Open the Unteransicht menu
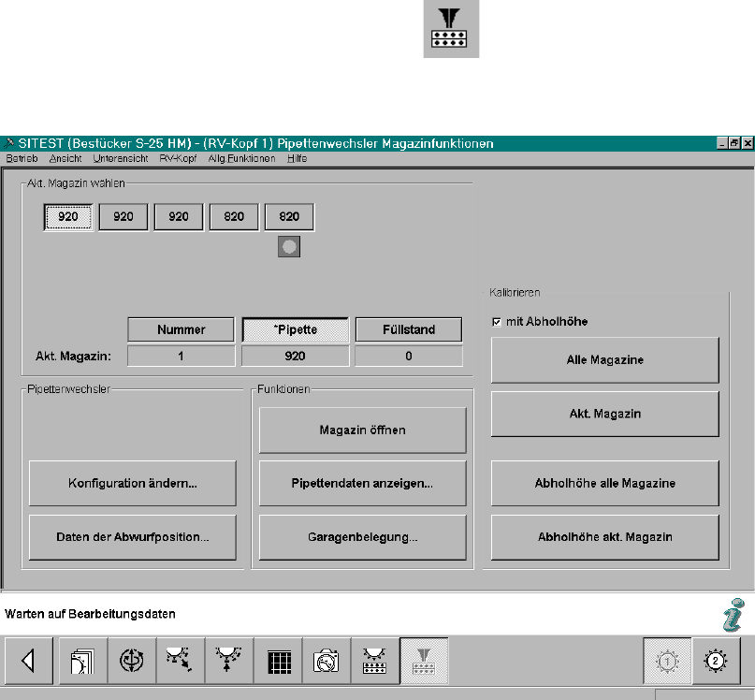The image size is (755, 700). [121, 158]
